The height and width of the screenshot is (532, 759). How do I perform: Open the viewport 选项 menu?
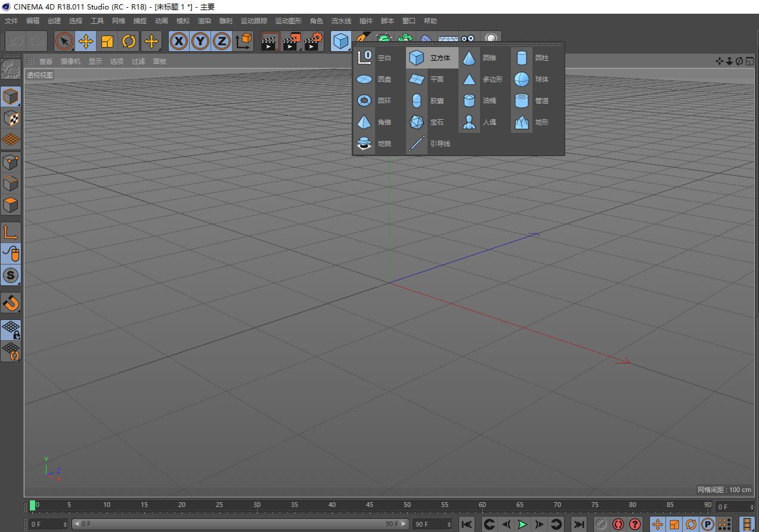(117, 61)
